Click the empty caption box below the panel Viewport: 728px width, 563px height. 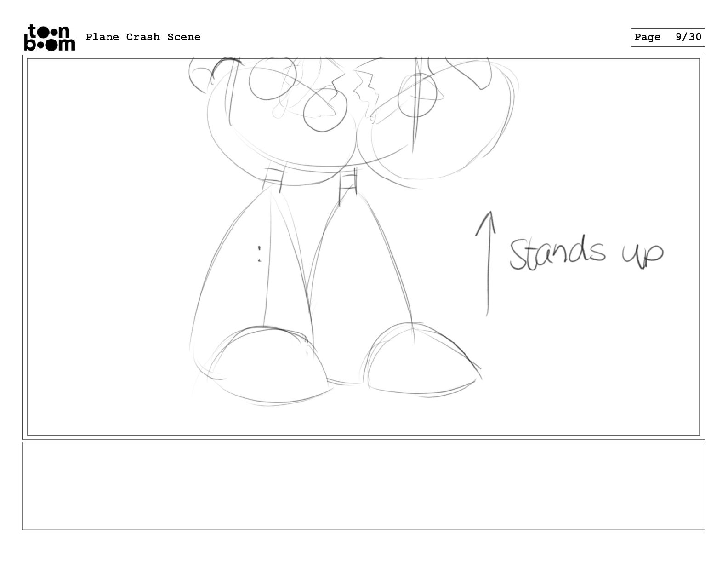[x=363, y=486]
